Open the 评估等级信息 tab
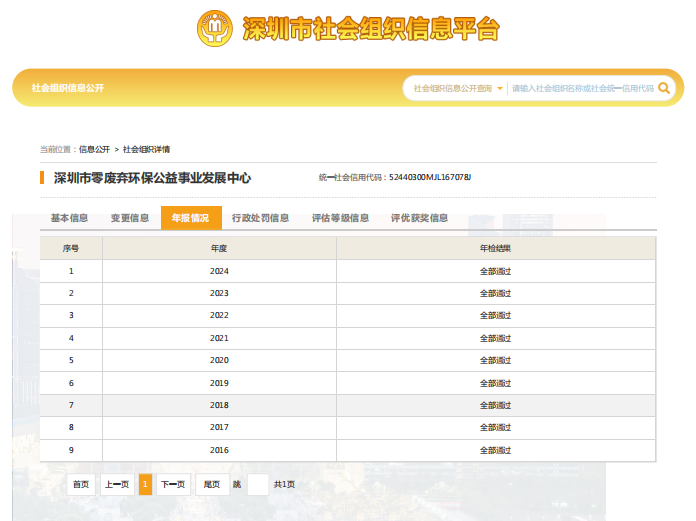 340,218
